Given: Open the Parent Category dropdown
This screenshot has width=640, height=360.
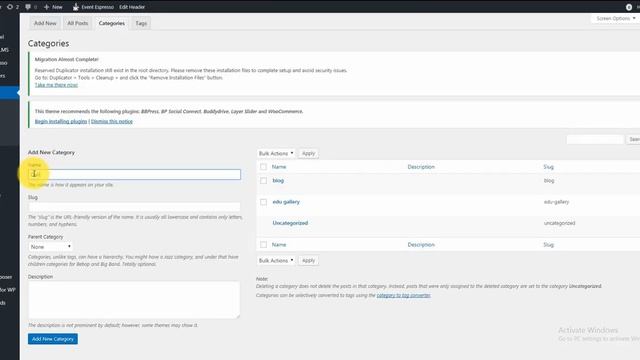Looking at the screenshot, I should pos(50,247).
